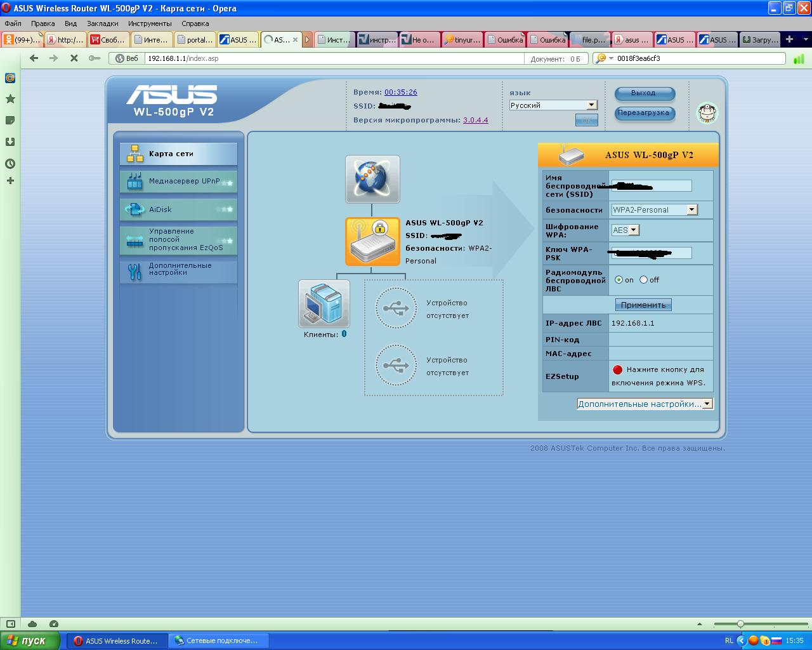Open firmware version 3.0.4.4 link
The height and width of the screenshot is (650, 812).
(x=475, y=120)
